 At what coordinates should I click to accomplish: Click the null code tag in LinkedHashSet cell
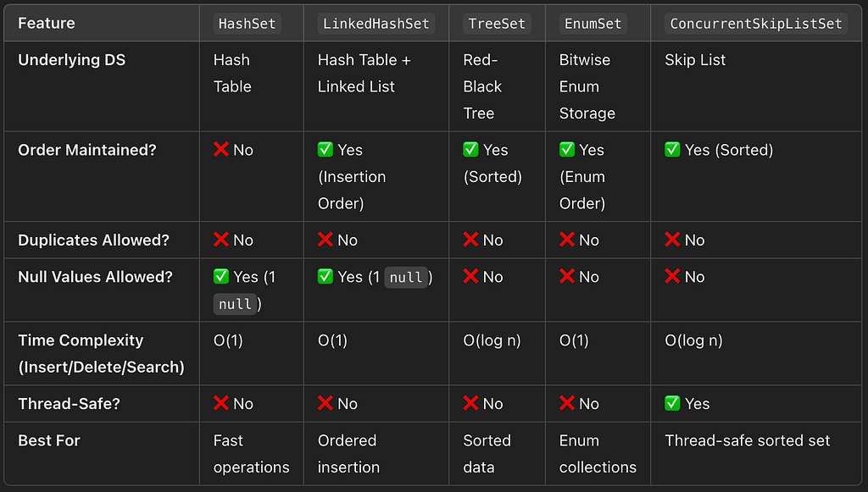click(x=406, y=277)
